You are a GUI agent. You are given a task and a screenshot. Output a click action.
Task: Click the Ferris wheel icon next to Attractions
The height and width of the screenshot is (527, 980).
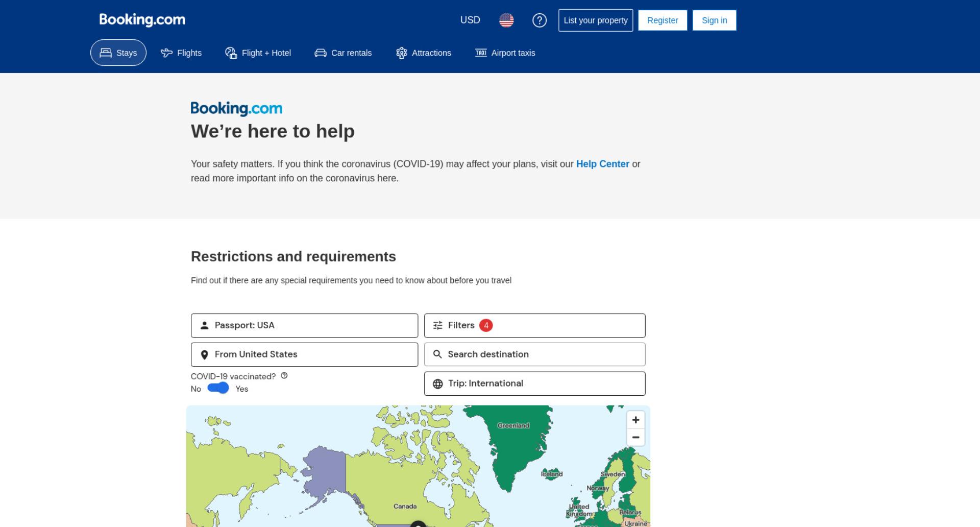[x=402, y=53]
